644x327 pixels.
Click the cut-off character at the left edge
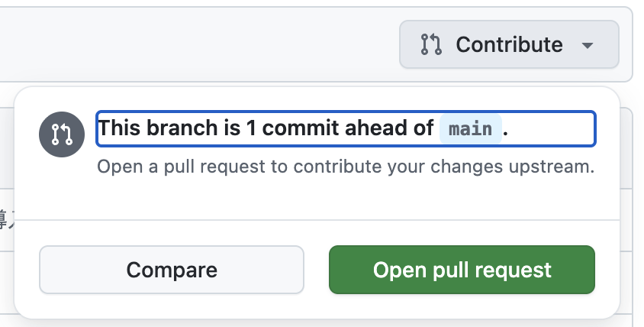click(x=5, y=220)
